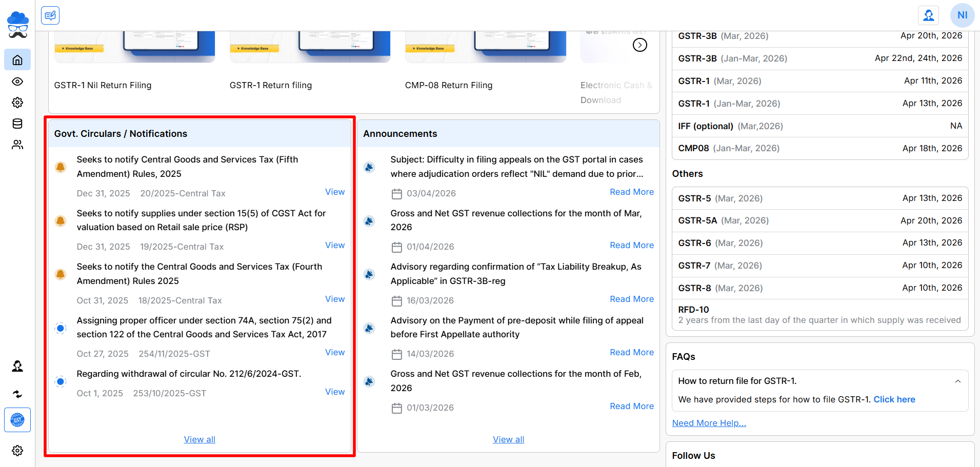980x467 pixels.
Task: Click the support agent icon in top bar
Action: (928, 15)
